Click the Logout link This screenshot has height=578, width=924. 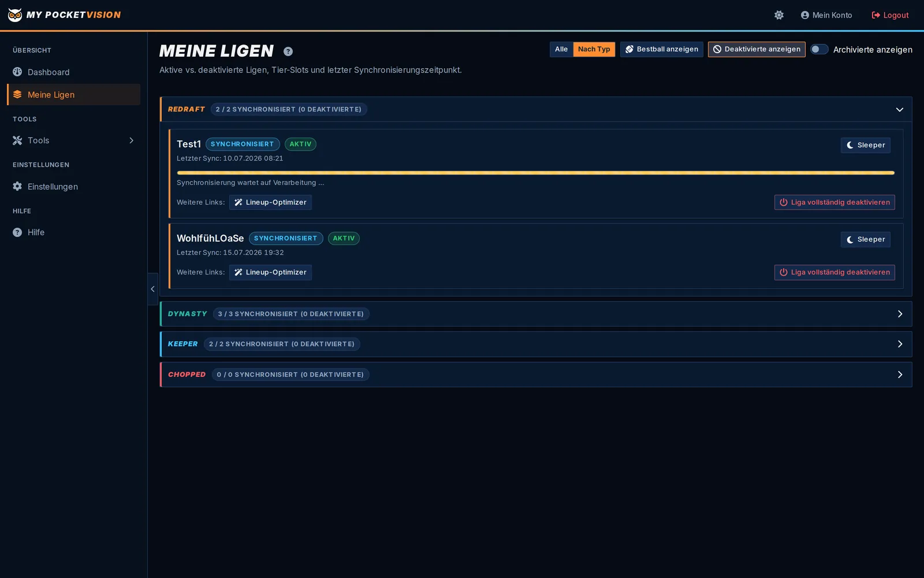[890, 15]
